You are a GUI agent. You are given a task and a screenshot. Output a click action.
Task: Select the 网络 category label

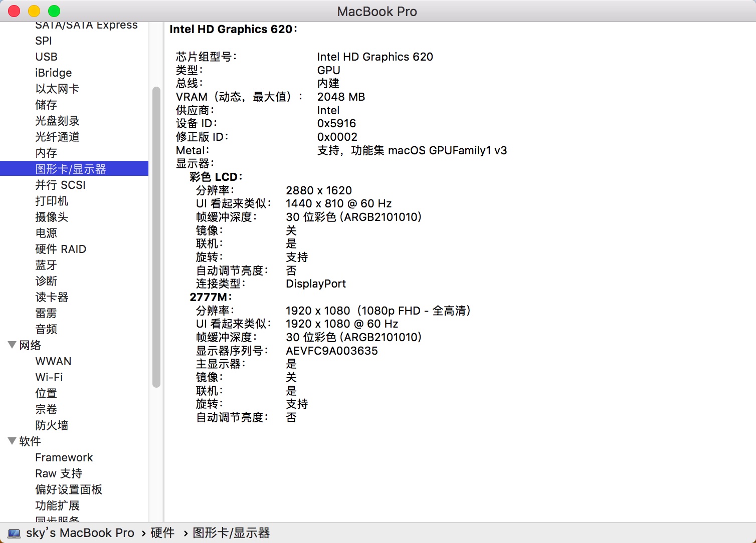click(30, 345)
